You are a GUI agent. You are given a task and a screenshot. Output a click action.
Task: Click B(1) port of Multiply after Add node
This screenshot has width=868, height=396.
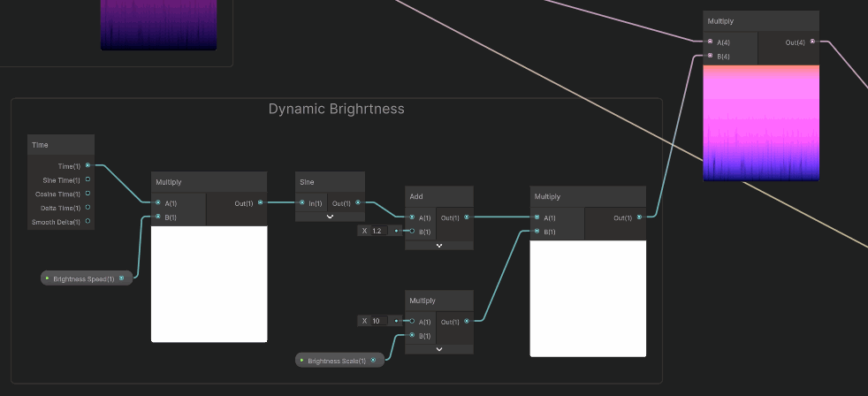pos(537,231)
